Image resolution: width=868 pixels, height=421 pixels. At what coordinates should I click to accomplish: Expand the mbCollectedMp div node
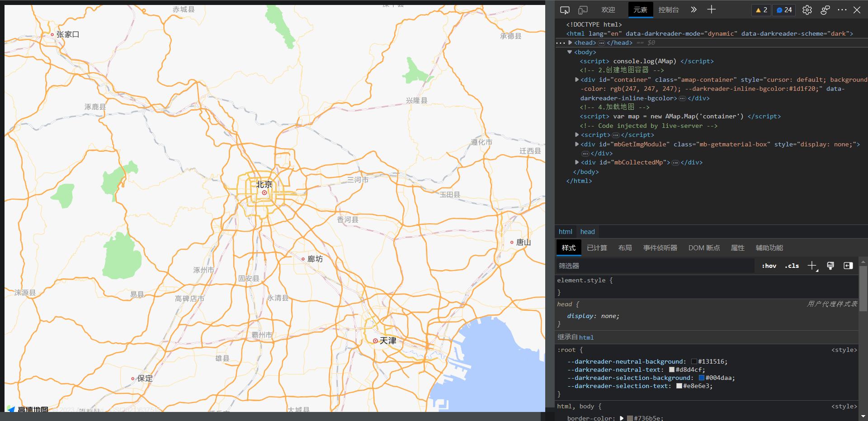(x=577, y=162)
